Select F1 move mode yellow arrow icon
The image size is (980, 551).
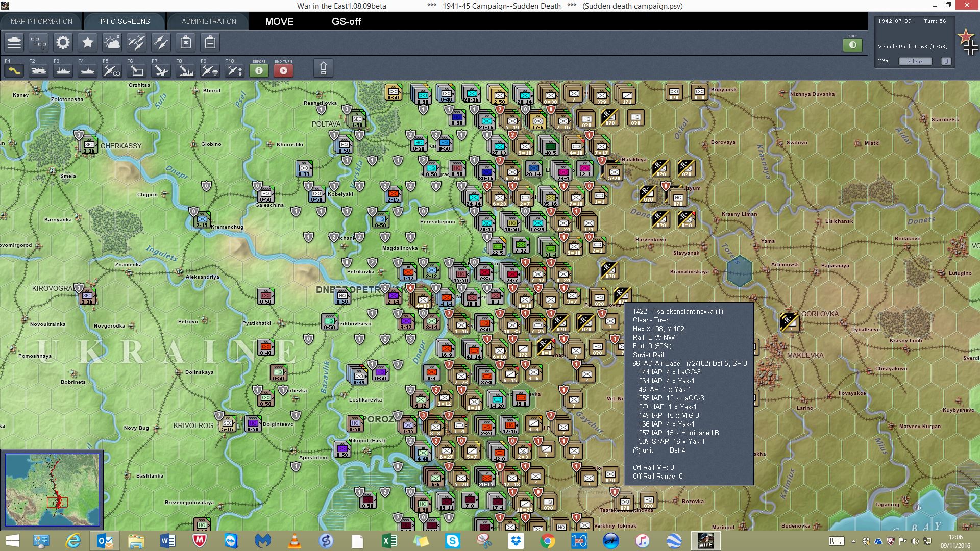(x=14, y=70)
